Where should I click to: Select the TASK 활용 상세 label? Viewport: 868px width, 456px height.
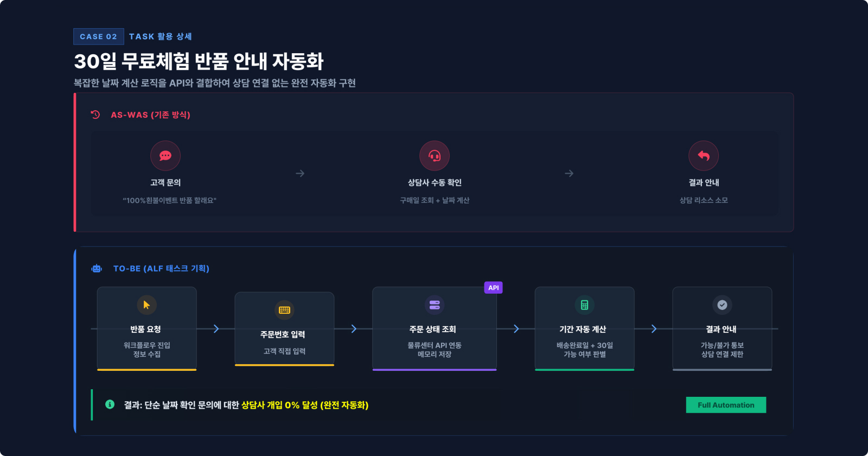coord(161,36)
